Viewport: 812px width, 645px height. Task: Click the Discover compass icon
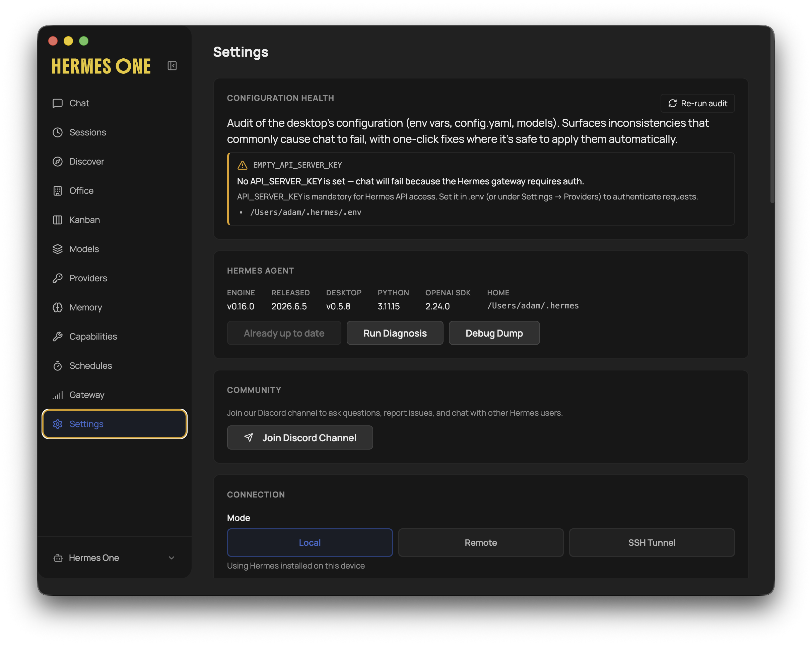(58, 161)
